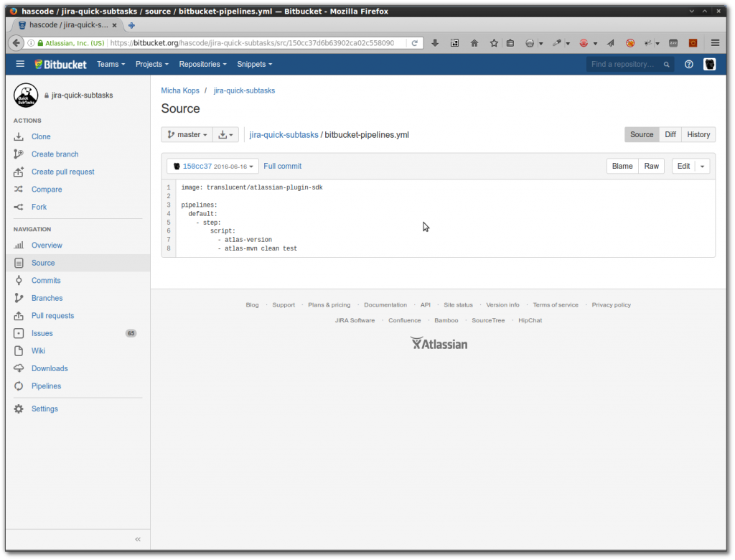The height and width of the screenshot is (560, 735).
Task: Select Pipelines in the repository sidebar
Action: coord(45,386)
